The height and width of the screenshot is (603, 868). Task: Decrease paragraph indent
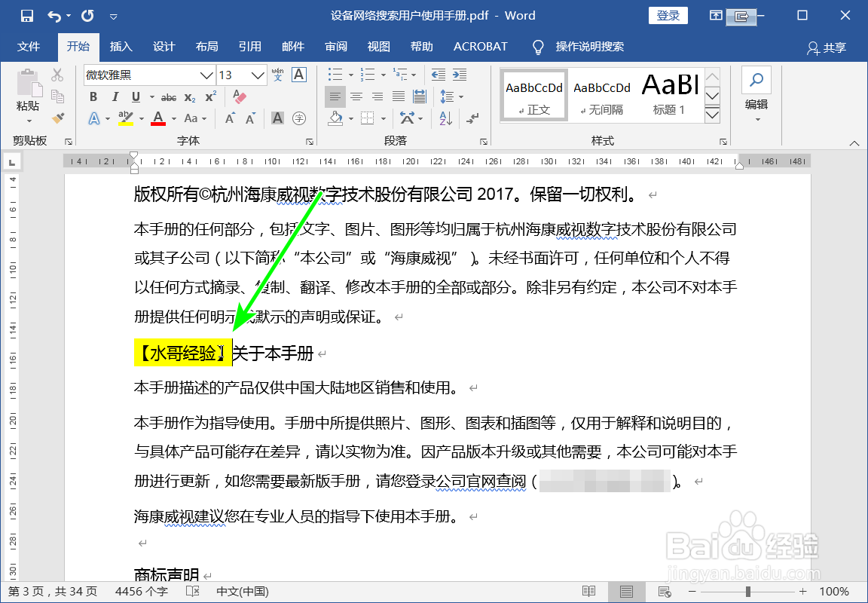click(439, 74)
